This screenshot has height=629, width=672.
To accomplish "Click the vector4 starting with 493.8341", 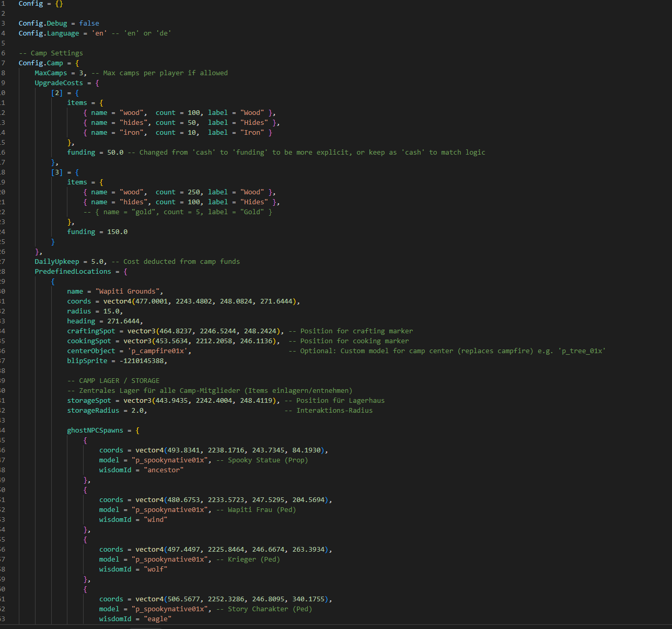I will tap(230, 450).
